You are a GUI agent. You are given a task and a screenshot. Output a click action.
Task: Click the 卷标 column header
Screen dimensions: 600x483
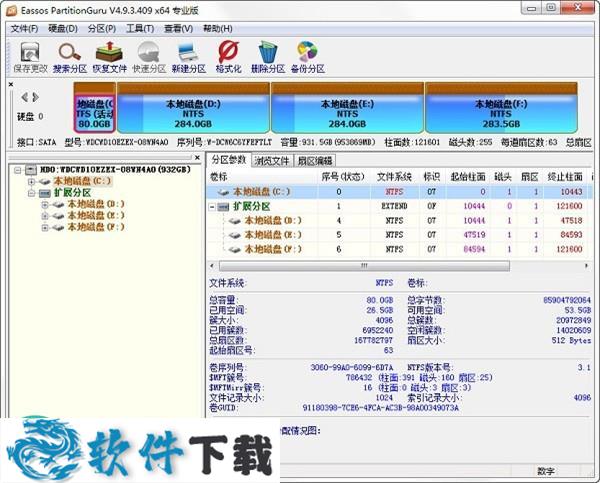point(262,177)
